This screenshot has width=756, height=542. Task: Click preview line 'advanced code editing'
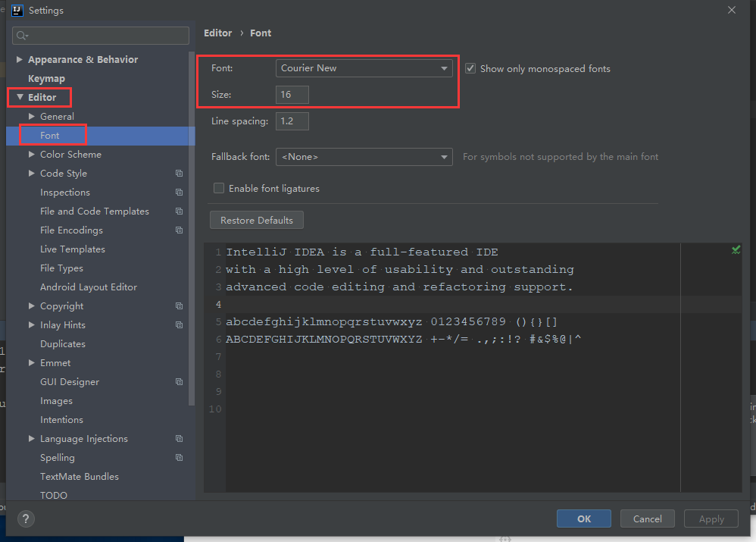(x=399, y=287)
